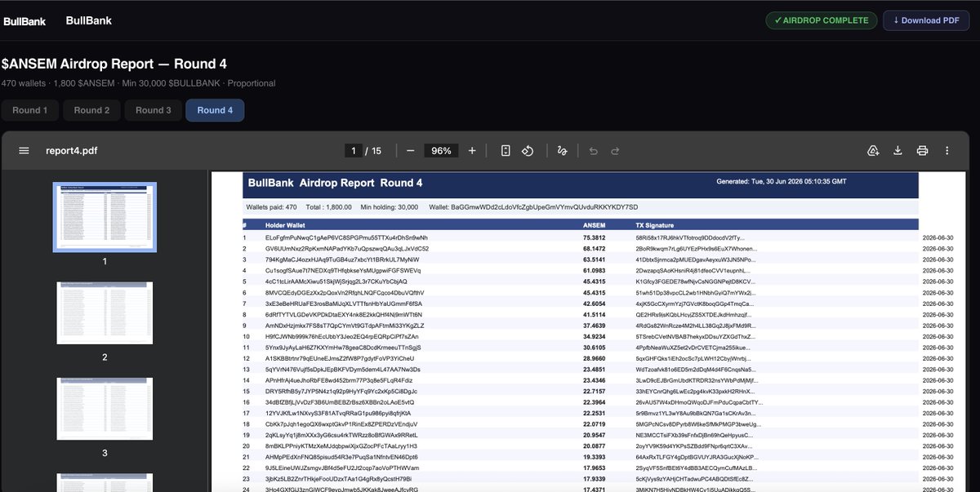
Task: Click the ANSEM value 34.9234
Action: point(593,336)
